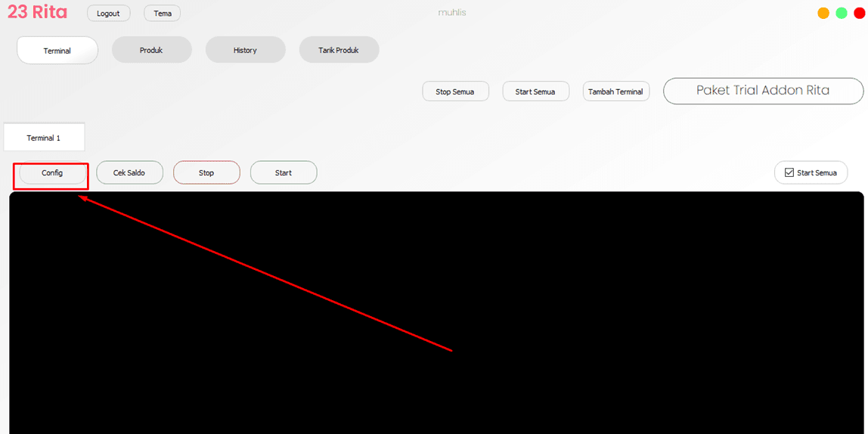
Task: Go to the Tarik Produk tab
Action: 338,50
